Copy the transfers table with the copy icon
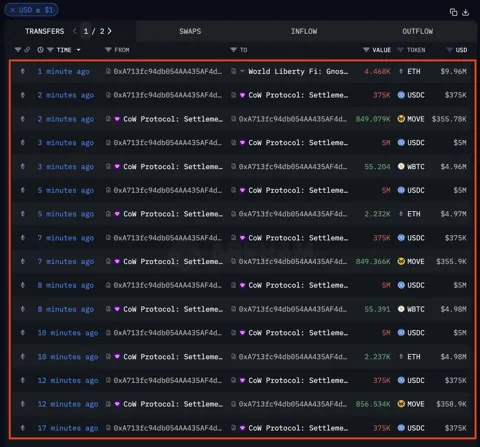Viewport: 480px width, 447px height. point(453,12)
